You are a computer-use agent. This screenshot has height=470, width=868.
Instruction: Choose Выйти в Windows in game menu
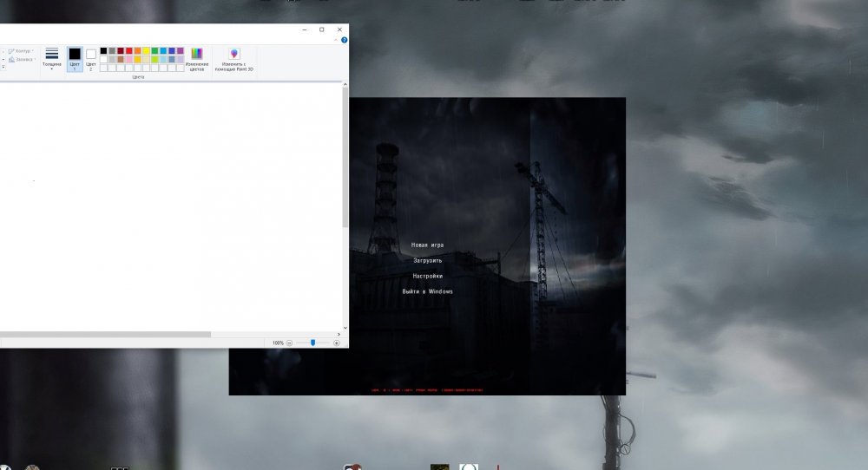(x=427, y=291)
